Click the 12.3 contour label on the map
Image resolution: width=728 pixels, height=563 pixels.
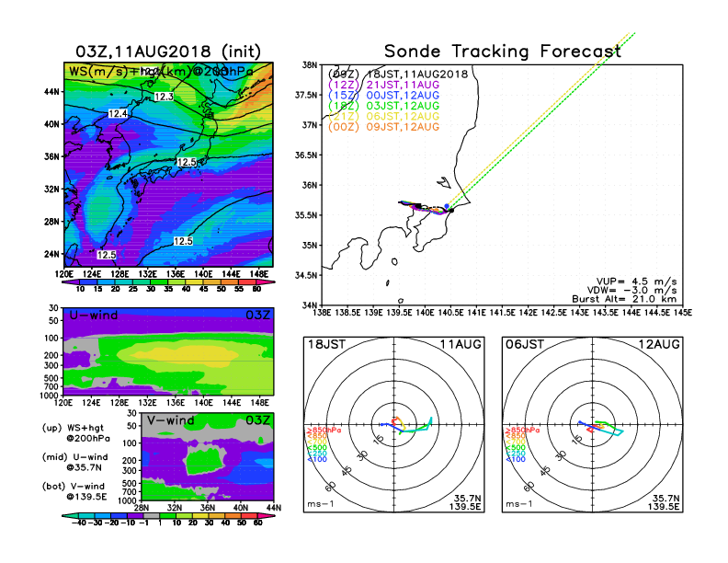[x=164, y=97]
